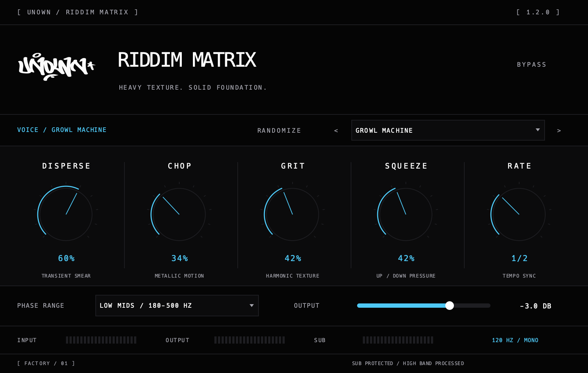The height and width of the screenshot is (373, 588).
Task: Click the METALLIC MOTION caption
Action: coord(179,276)
